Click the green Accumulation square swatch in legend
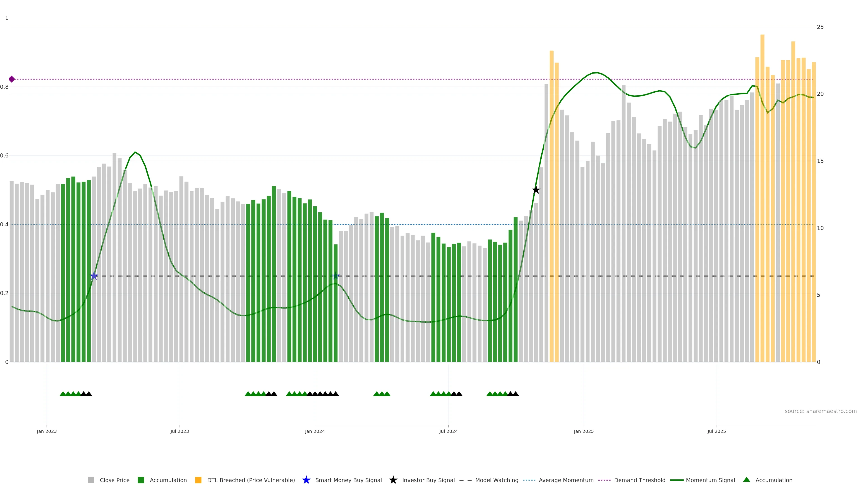868x488 pixels. [x=141, y=480]
